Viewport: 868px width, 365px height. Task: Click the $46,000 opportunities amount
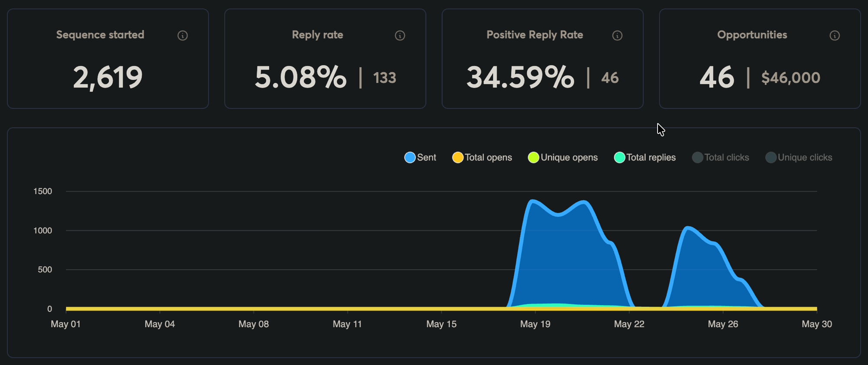click(791, 78)
